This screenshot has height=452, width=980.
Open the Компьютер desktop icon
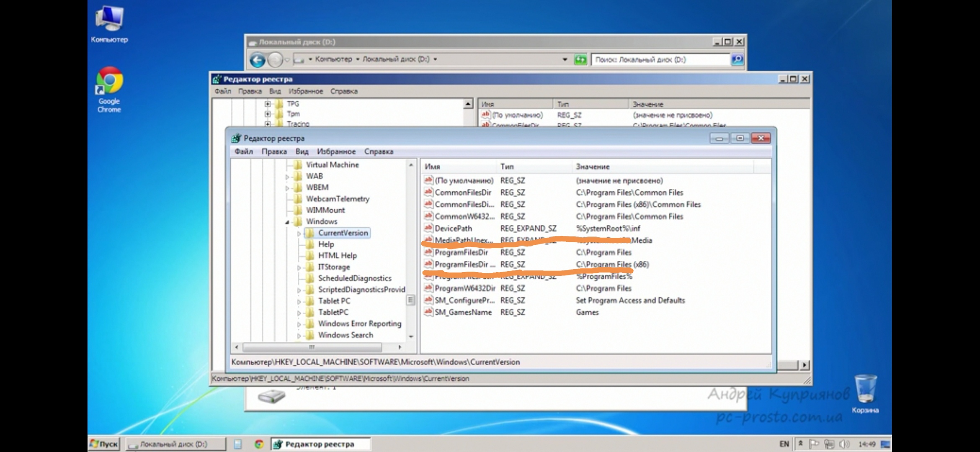109,24
